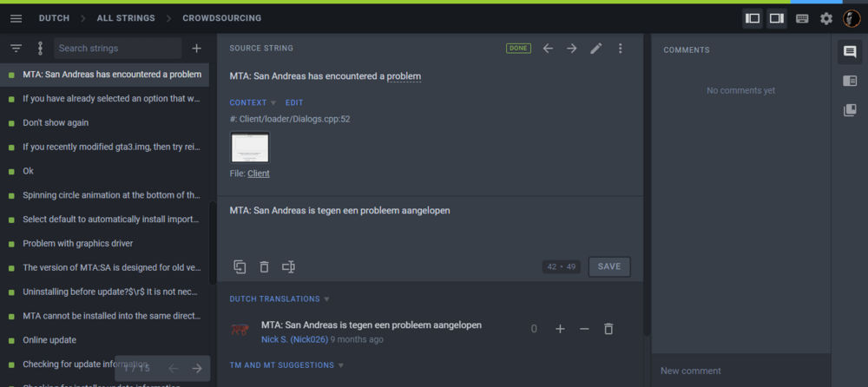This screenshot has width=868, height=387.
Task: Open the context screenshot thumbnail
Action: pyautogui.click(x=249, y=147)
